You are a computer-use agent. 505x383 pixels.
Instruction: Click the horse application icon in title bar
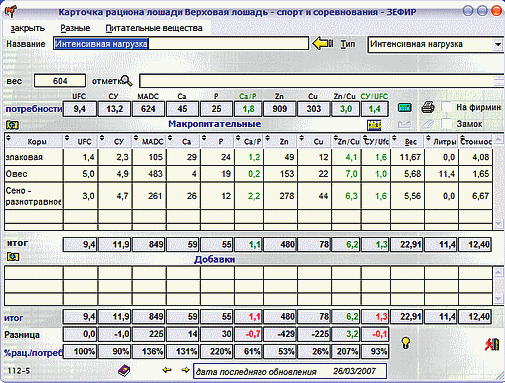(x=10, y=12)
